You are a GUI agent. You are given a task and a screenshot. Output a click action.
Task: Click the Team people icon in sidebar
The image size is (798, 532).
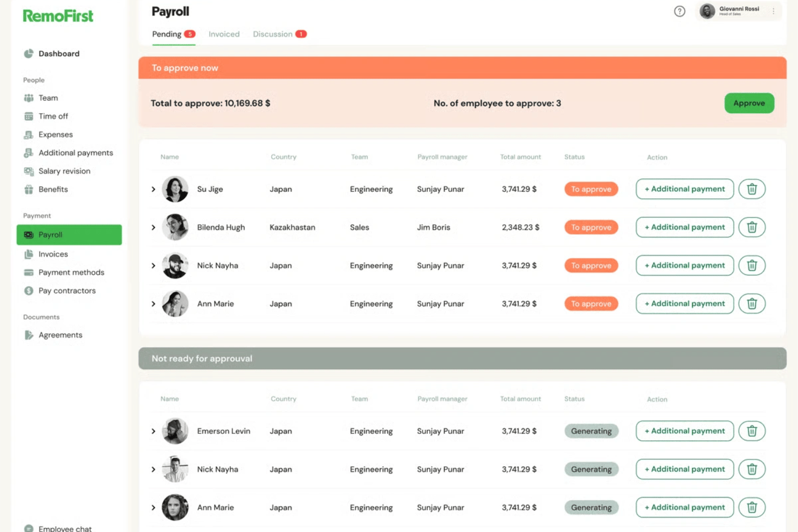pos(29,98)
